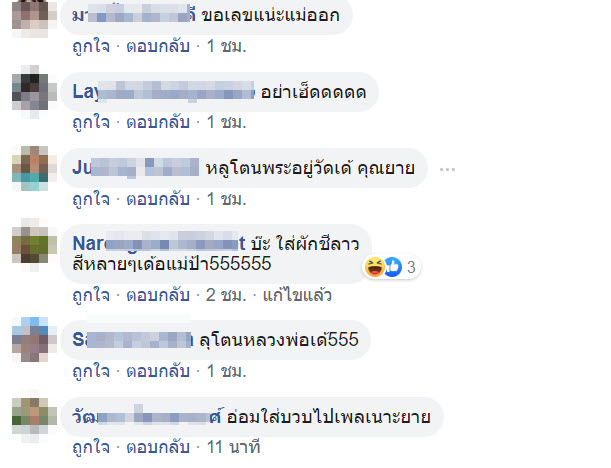This screenshot has width=611, height=468.
Task: Click the thumbs-up reaction icon beside the count 3
Action: (x=393, y=267)
